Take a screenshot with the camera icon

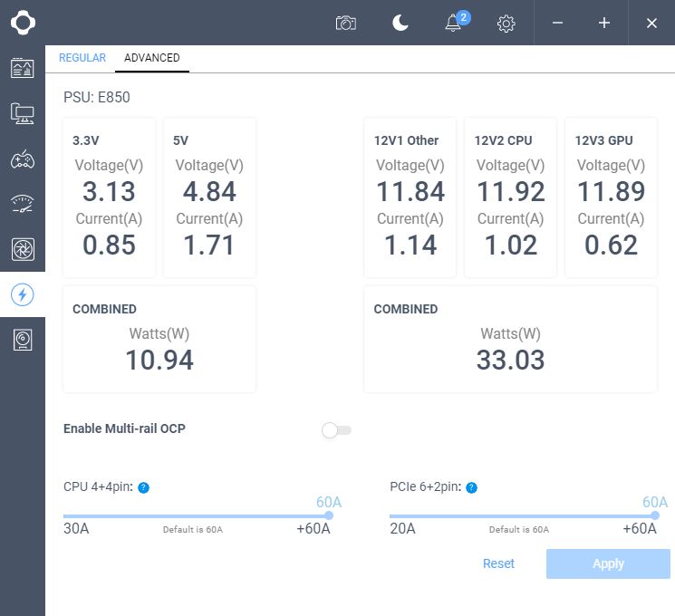click(346, 23)
